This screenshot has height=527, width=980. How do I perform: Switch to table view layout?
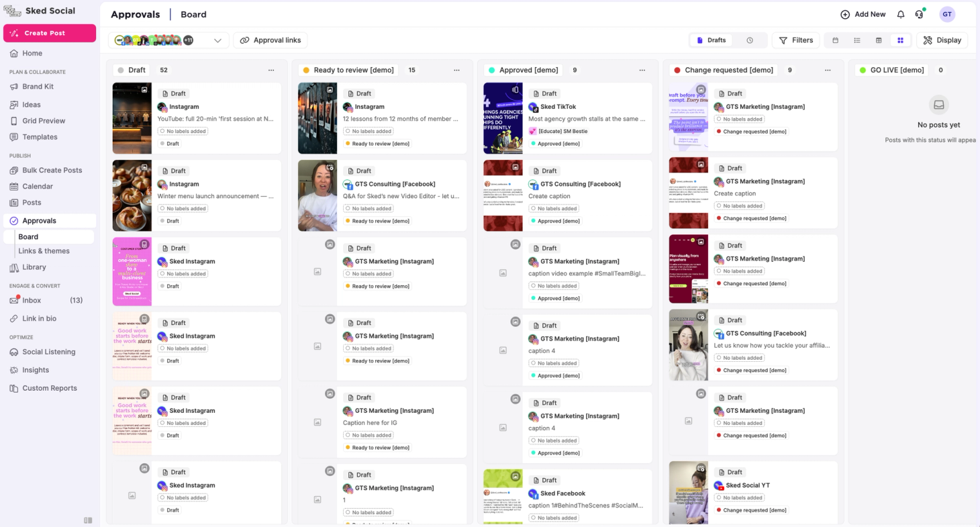[x=879, y=40]
